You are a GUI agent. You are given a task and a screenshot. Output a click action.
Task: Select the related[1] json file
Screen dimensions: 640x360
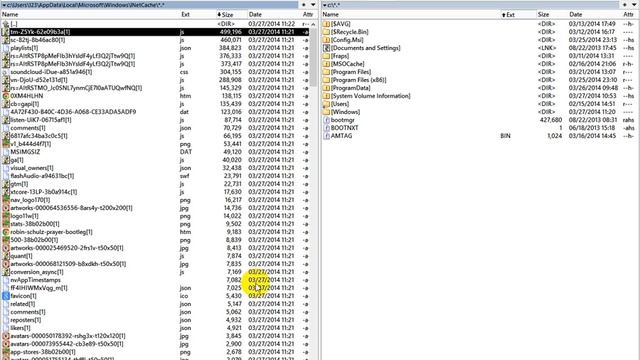(x=155, y=304)
